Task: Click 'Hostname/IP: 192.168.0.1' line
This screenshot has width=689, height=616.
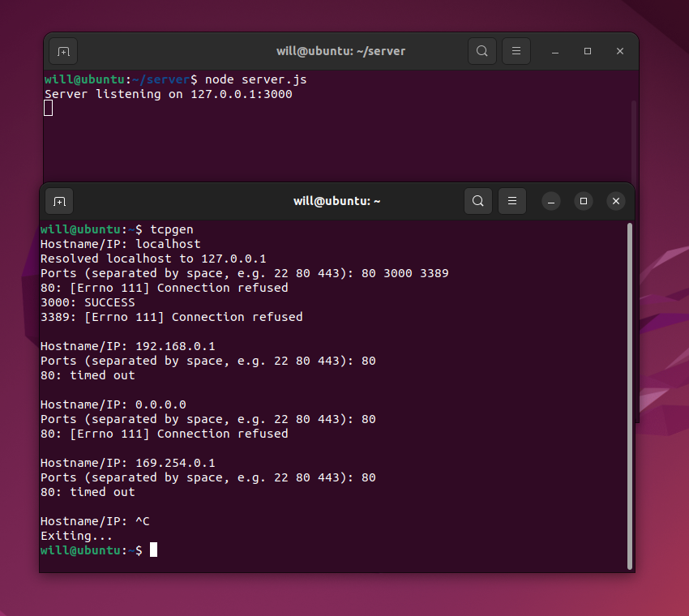Action: click(x=128, y=346)
